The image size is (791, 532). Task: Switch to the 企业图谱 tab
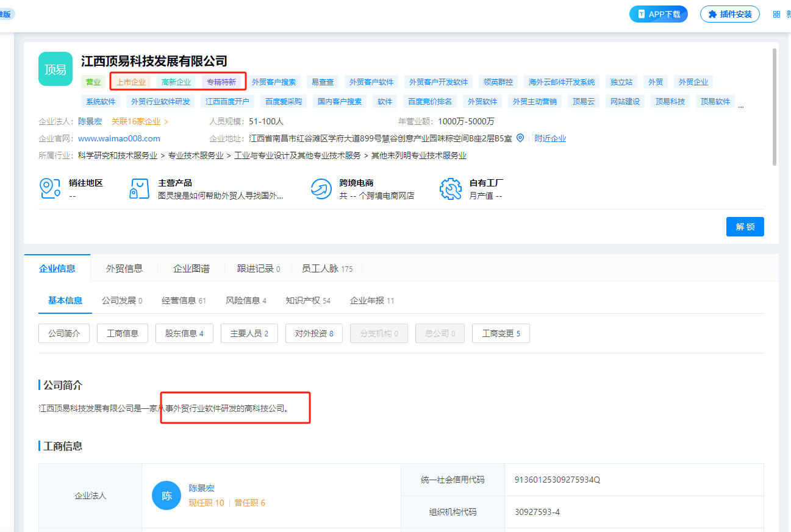[x=191, y=268]
